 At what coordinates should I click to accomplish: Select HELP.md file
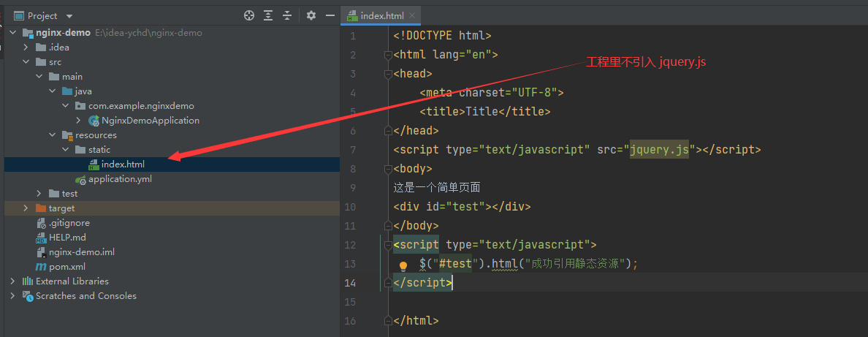click(x=67, y=238)
